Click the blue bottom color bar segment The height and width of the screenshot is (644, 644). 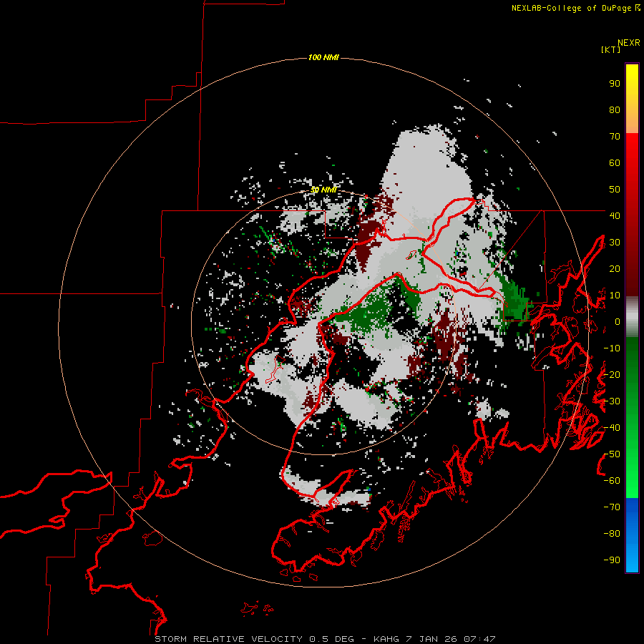pos(632,535)
